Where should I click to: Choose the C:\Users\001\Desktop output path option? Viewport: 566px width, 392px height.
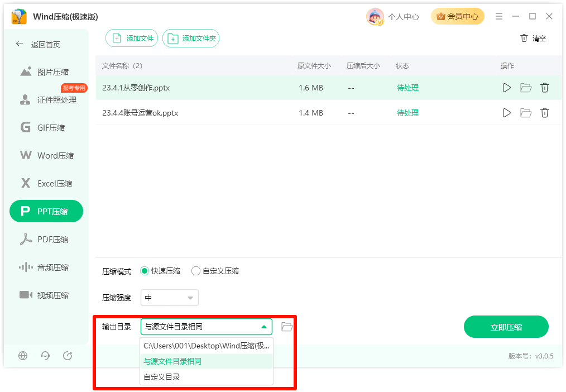click(206, 346)
